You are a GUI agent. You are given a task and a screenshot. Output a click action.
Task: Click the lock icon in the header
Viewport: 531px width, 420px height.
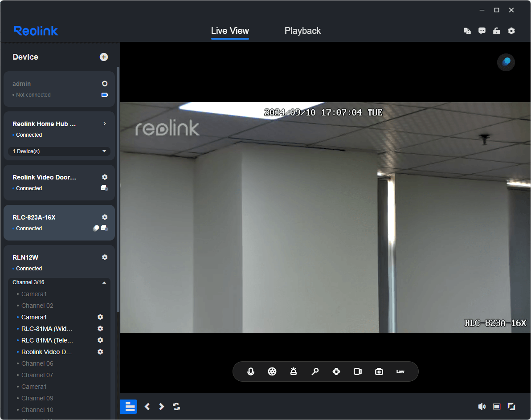click(x=497, y=31)
